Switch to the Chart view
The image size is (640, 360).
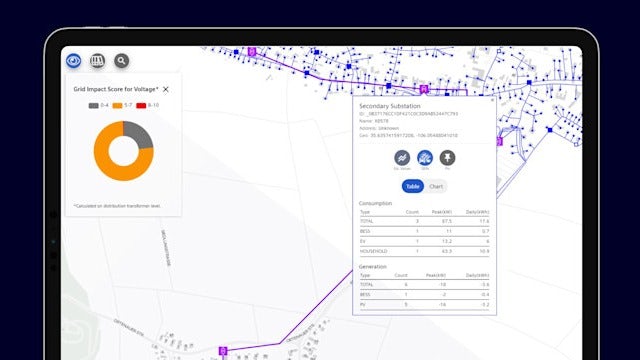click(436, 186)
